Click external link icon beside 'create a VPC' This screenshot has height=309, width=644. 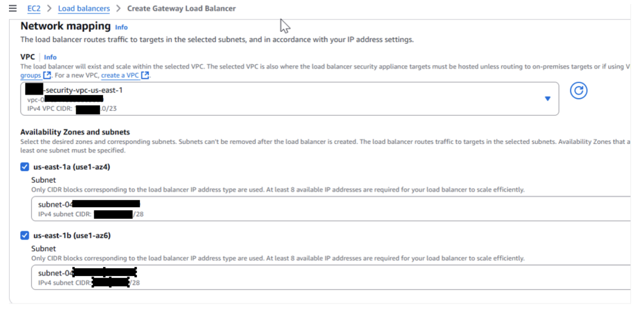coord(145,75)
